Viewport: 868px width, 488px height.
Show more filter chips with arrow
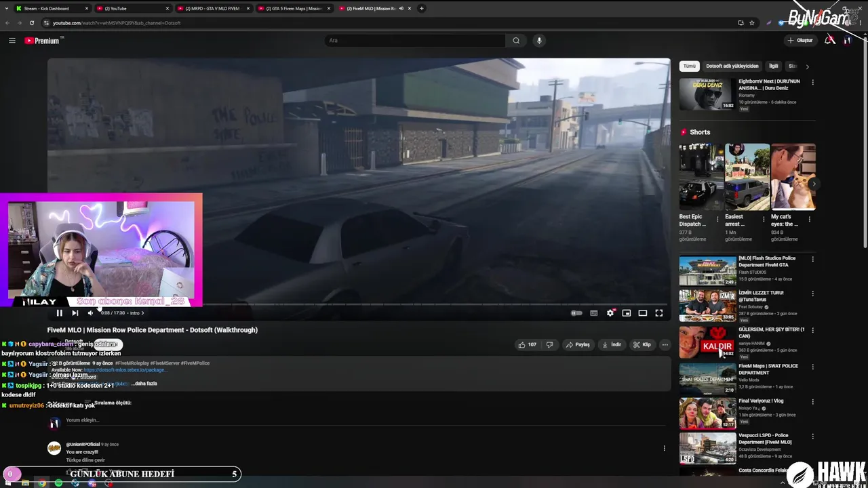(807, 66)
